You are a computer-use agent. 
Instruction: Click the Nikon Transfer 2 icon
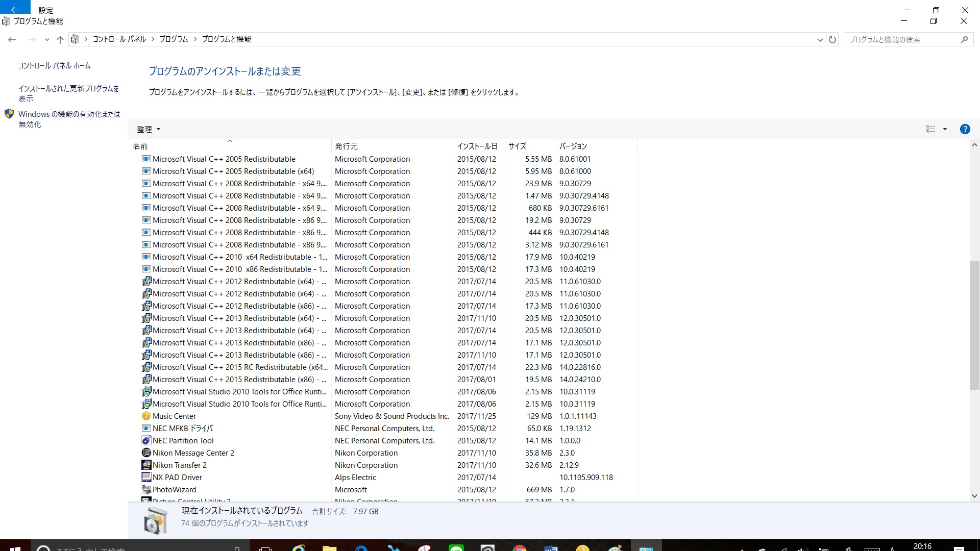coord(146,465)
